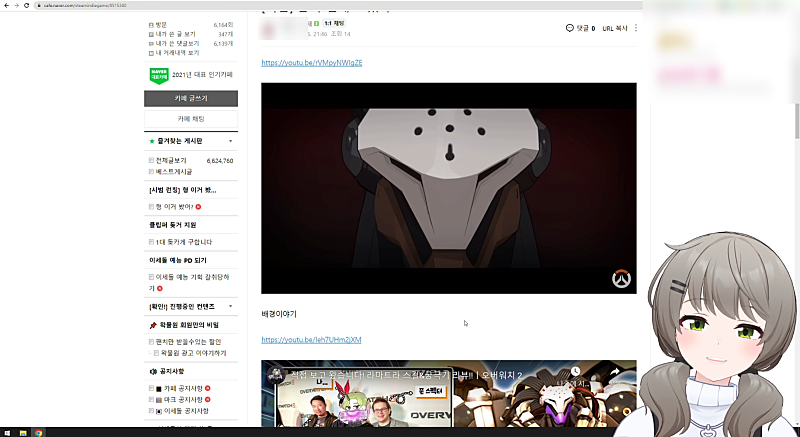Open the 방문 count entry
The height and width of the screenshot is (437, 800).
(161, 24)
